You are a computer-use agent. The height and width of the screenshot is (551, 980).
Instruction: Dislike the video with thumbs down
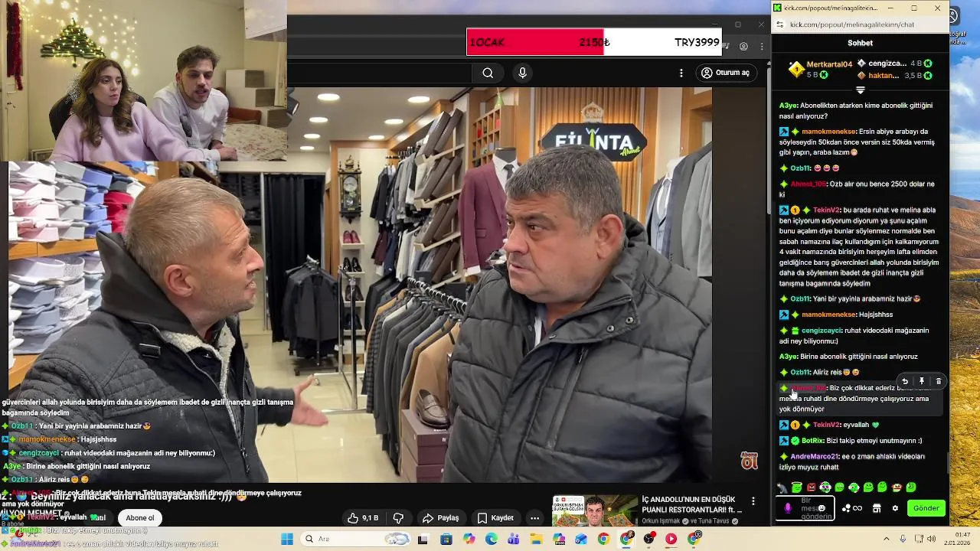(x=398, y=518)
